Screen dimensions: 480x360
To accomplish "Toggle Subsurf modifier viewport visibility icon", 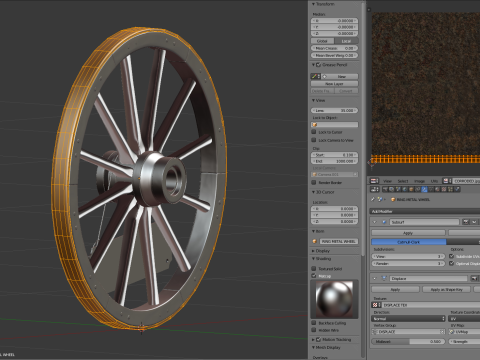I will click(474, 222).
